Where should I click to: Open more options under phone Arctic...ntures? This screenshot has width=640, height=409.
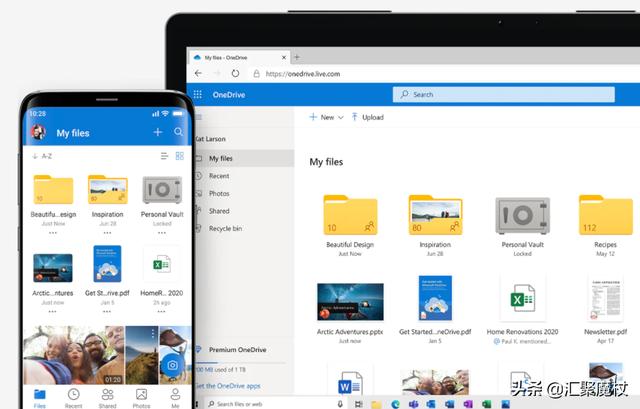[52, 311]
